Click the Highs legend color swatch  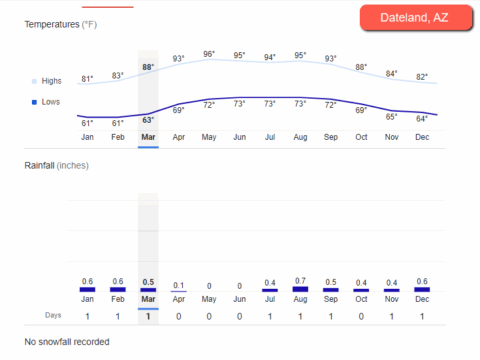coord(34,81)
